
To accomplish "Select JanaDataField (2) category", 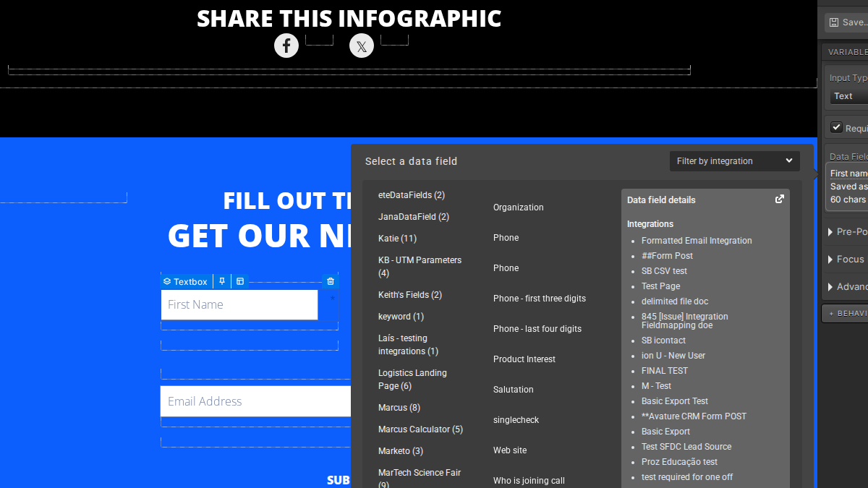I will tap(414, 217).
